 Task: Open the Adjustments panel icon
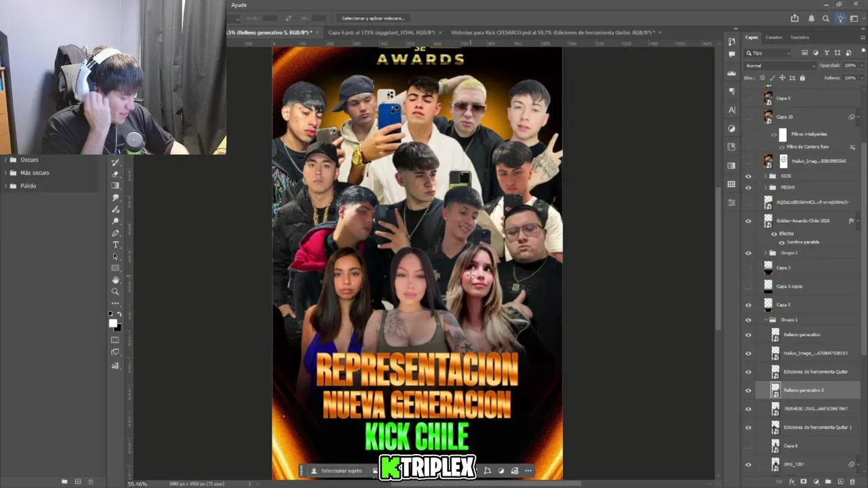click(732, 128)
